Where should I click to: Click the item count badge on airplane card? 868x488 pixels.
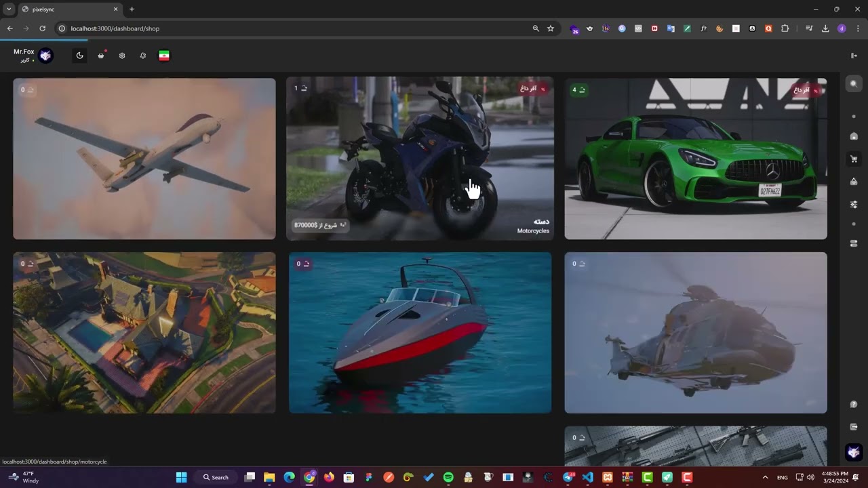click(27, 89)
